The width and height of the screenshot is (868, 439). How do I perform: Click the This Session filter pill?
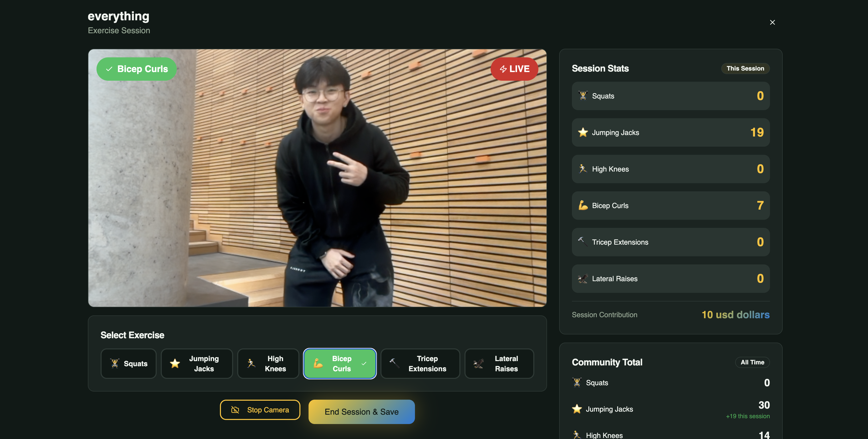pyautogui.click(x=745, y=68)
